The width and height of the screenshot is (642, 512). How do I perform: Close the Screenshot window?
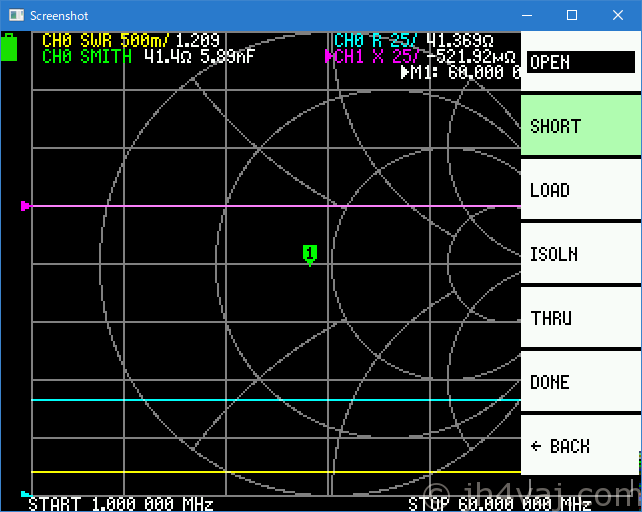[x=618, y=16]
